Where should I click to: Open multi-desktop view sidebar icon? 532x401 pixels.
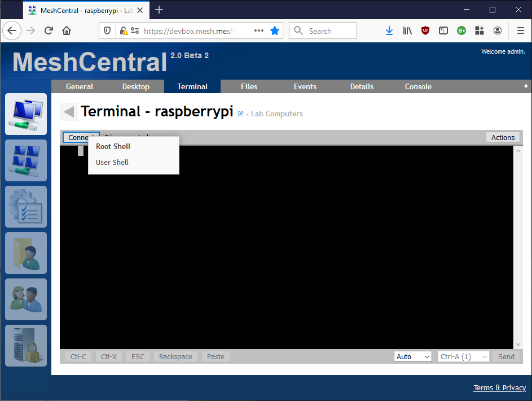(26, 160)
